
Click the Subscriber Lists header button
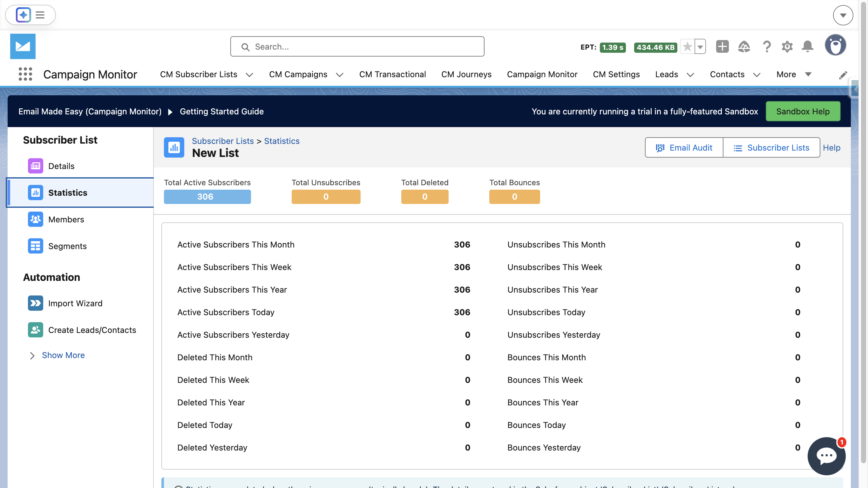(x=771, y=147)
